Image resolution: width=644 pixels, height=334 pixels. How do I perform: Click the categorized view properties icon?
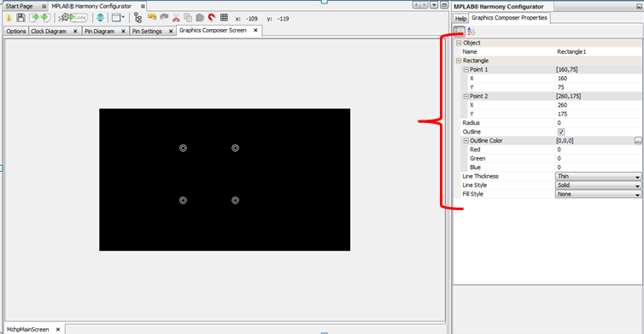pyautogui.click(x=459, y=31)
